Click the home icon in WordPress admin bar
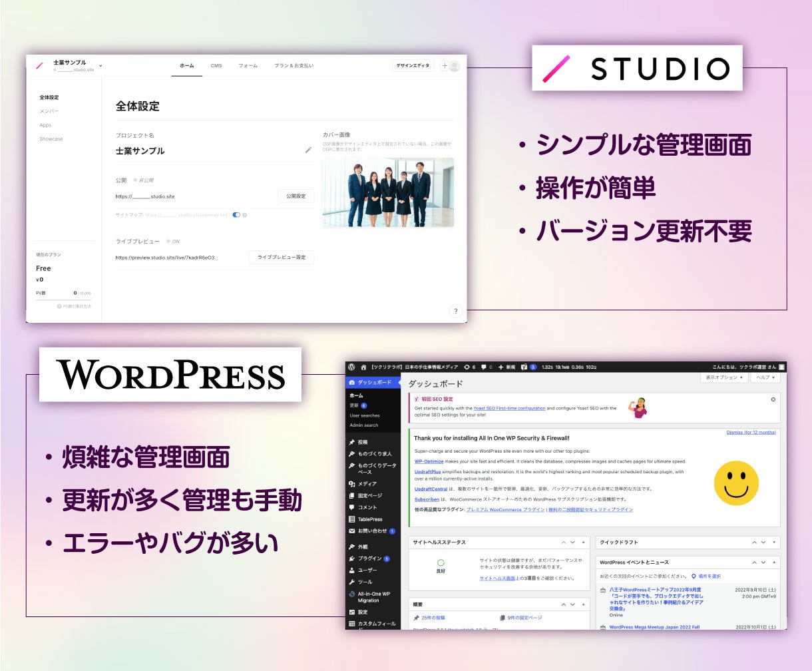Viewport: 812px width, 671px height. point(363,367)
